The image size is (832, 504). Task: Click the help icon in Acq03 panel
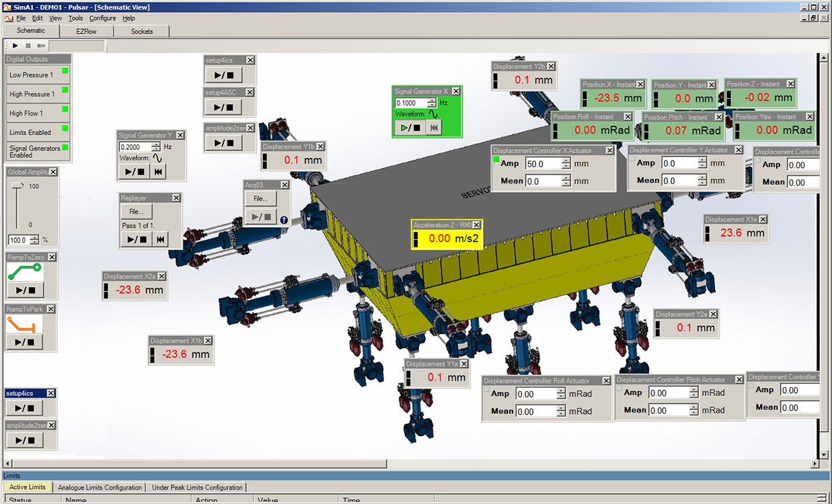click(x=284, y=220)
